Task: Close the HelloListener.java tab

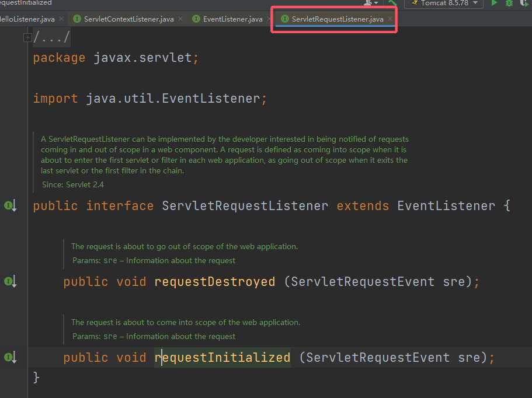Action: tap(61, 19)
